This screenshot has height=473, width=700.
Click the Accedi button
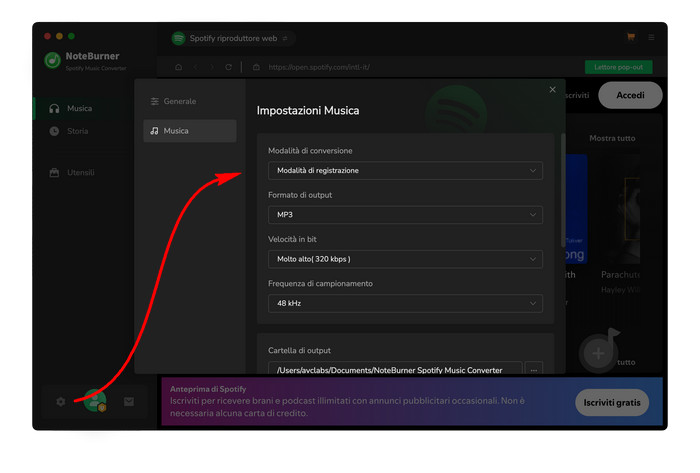pos(630,95)
